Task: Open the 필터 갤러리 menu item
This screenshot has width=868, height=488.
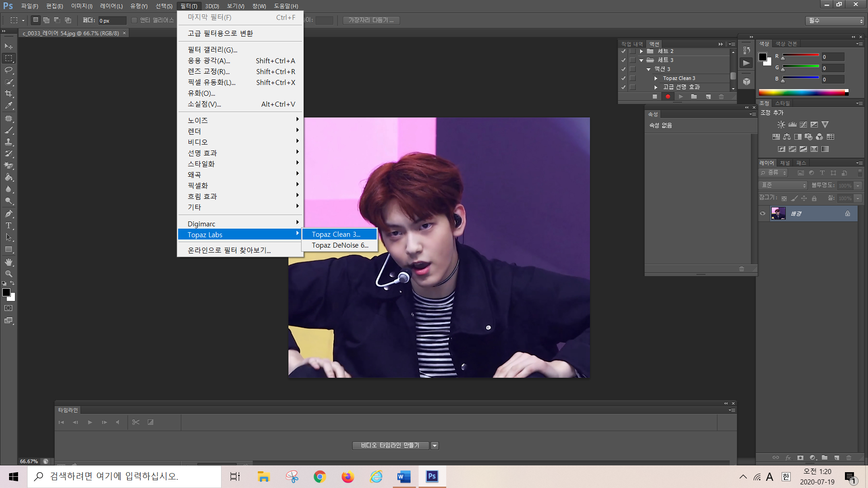Action: [x=212, y=50]
